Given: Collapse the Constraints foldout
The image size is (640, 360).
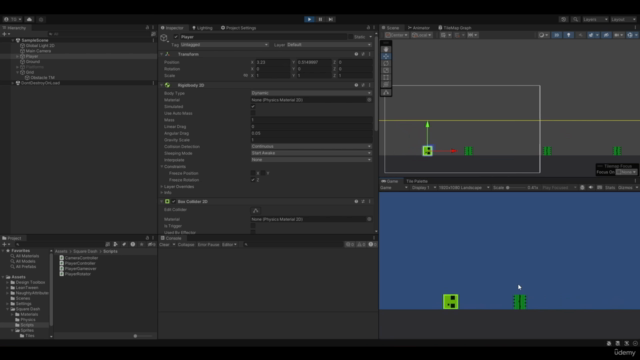Looking at the screenshot, I should 162,167.
